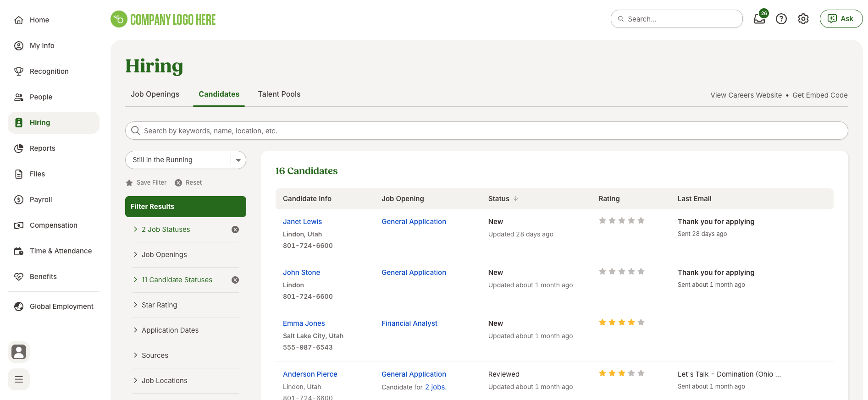Set John Stone rating to three stars
The image size is (868, 400).
coord(622,272)
